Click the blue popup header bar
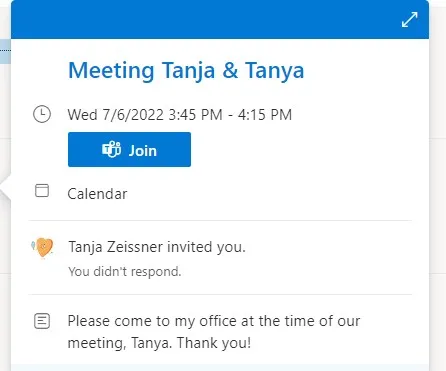The width and height of the screenshot is (446, 371). tap(220, 19)
